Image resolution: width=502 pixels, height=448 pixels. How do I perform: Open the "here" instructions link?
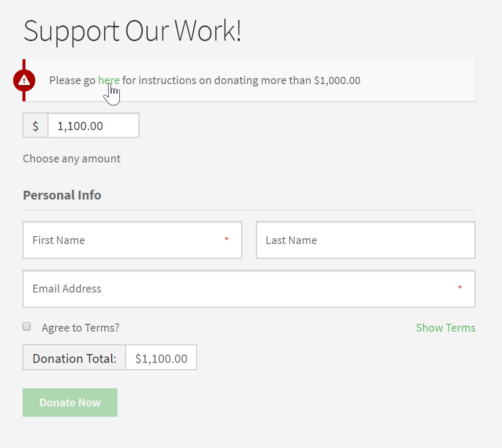pyautogui.click(x=109, y=80)
